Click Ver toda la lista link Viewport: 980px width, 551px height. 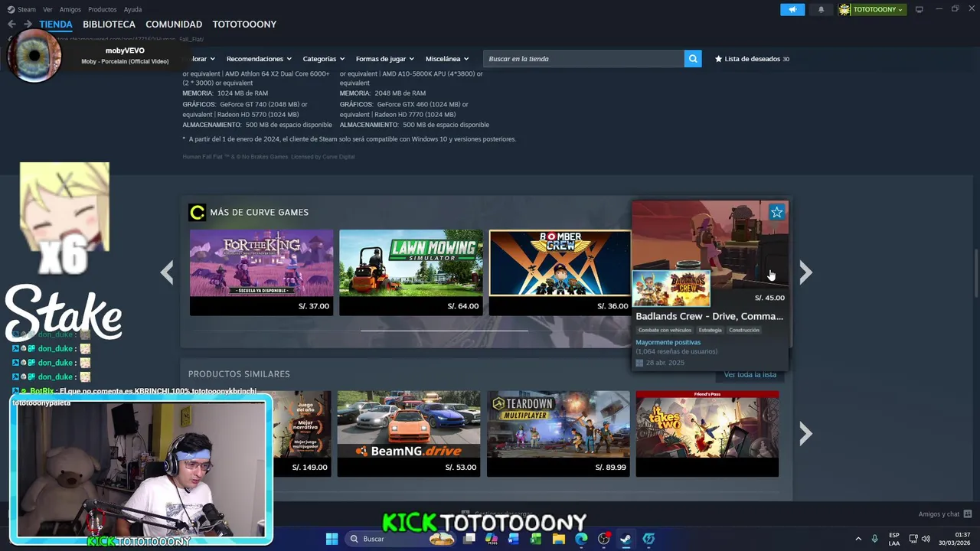[x=750, y=374]
